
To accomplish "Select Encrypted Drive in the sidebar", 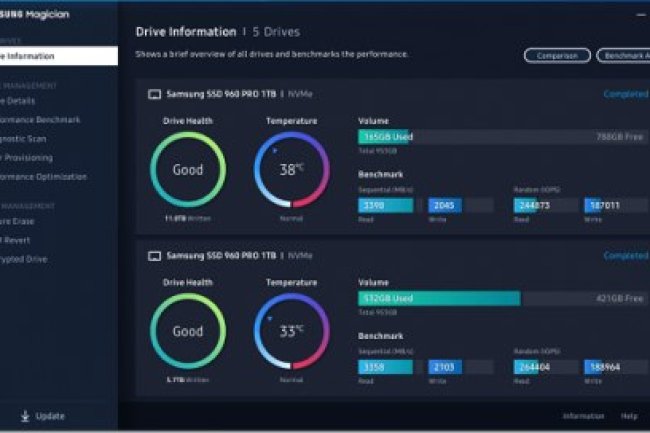I will (24, 259).
